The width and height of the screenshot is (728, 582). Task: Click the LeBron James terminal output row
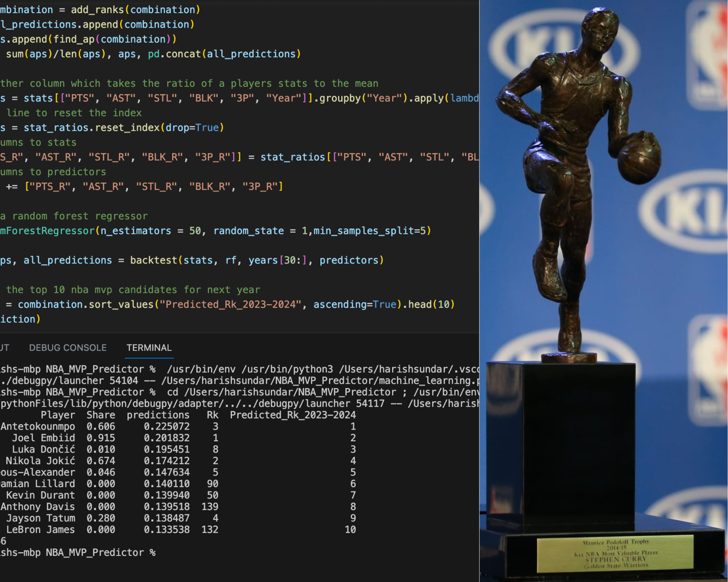[40, 530]
